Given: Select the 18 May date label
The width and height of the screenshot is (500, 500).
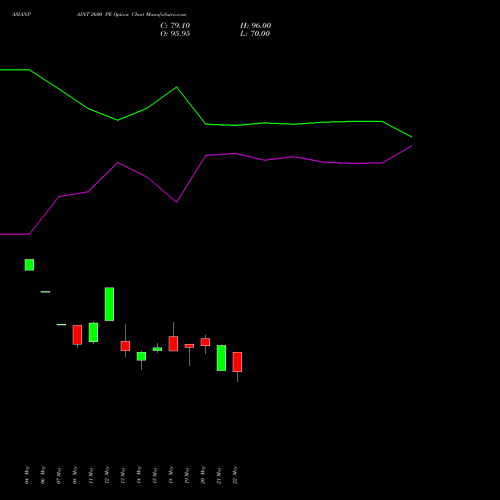Looking at the screenshot, I should (171, 475).
